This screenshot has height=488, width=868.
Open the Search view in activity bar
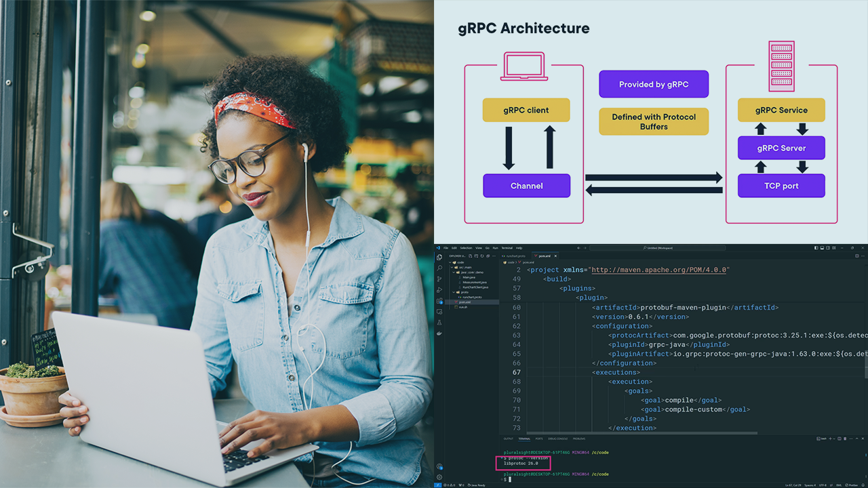coord(439,268)
